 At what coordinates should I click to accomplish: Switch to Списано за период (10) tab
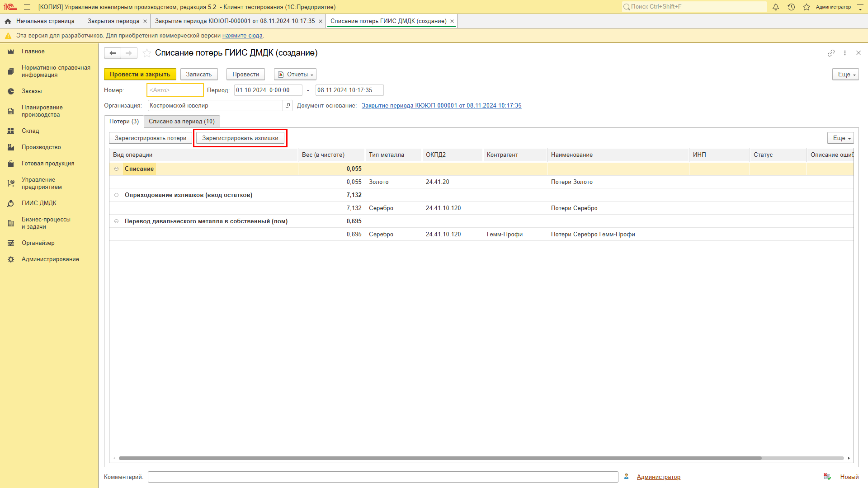click(x=182, y=122)
